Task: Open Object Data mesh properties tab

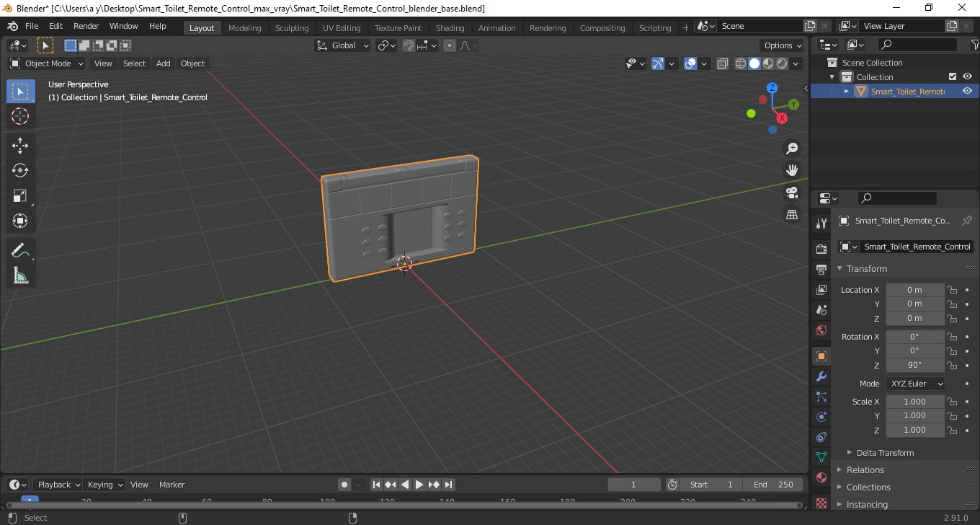Action: pos(821,457)
